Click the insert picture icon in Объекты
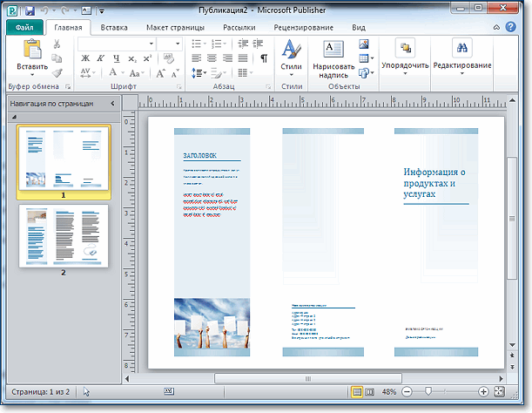The image size is (532, 413). click(364, 44)
